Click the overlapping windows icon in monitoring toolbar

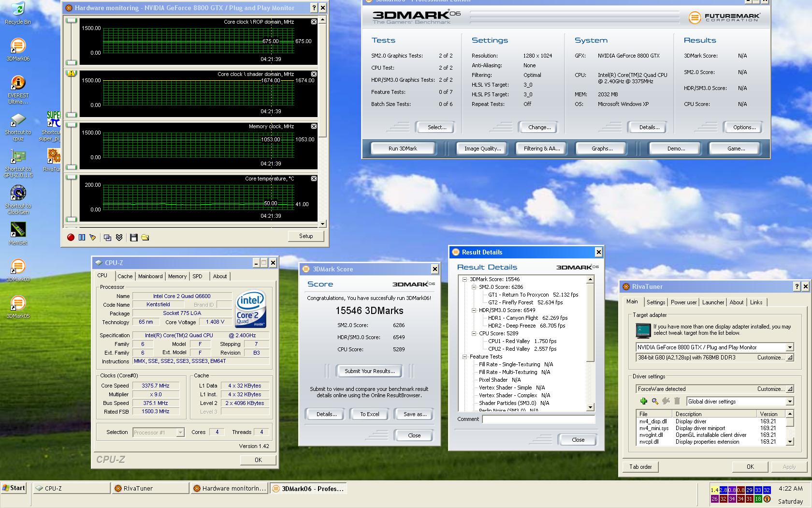(x=107, y=237)
